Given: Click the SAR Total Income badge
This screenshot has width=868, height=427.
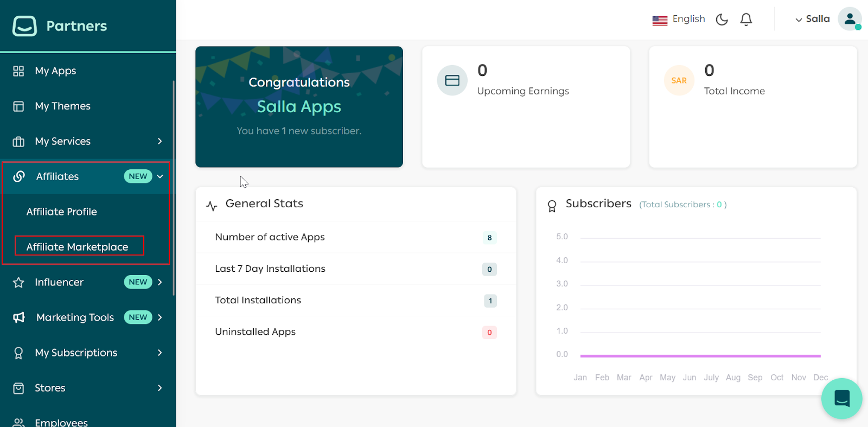Looking at the screenshot, I should [x=679, y=80].
